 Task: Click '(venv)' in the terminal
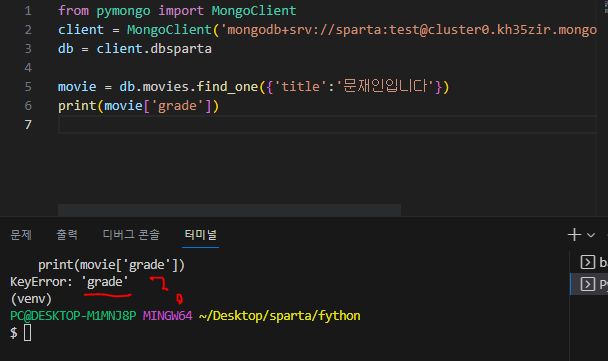(x=31, y=299)
